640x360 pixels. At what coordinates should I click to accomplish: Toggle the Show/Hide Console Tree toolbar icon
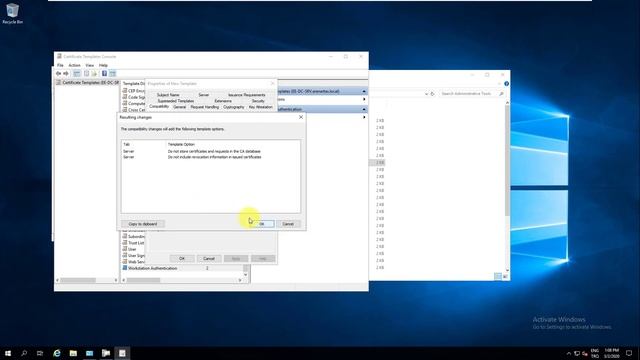pos(77,73)
